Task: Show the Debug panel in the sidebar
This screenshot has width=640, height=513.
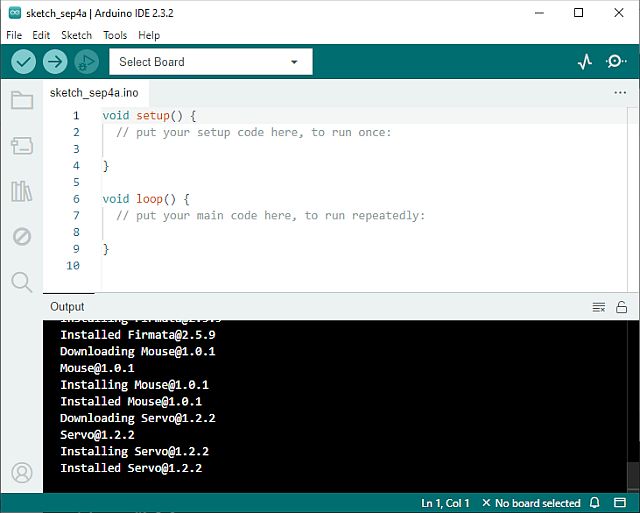Action: pyautogui.click(x=21, y=237)
